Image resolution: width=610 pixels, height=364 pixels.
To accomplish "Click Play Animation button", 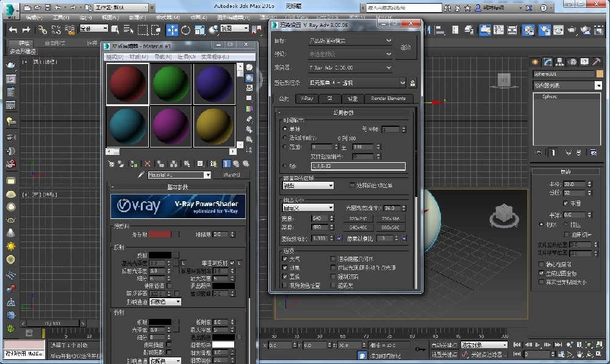I will point(537,344).
